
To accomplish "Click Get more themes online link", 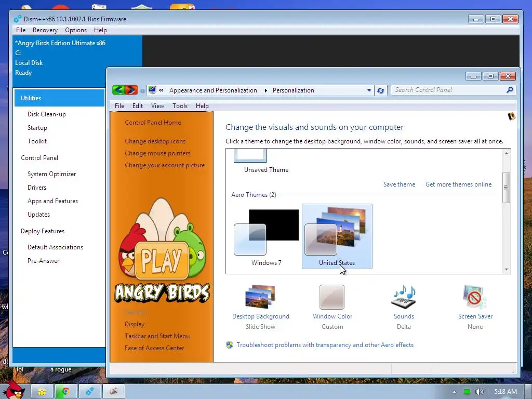I will (458, 184).
